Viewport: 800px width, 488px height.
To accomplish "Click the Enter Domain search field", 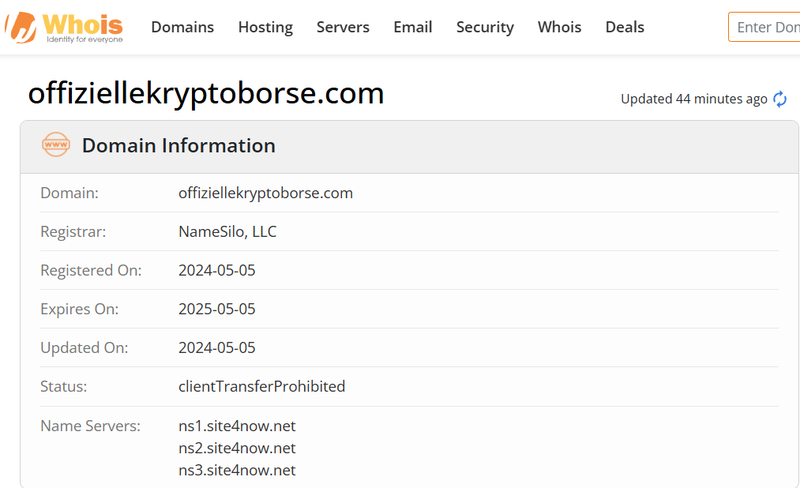I will pos(764,27).
